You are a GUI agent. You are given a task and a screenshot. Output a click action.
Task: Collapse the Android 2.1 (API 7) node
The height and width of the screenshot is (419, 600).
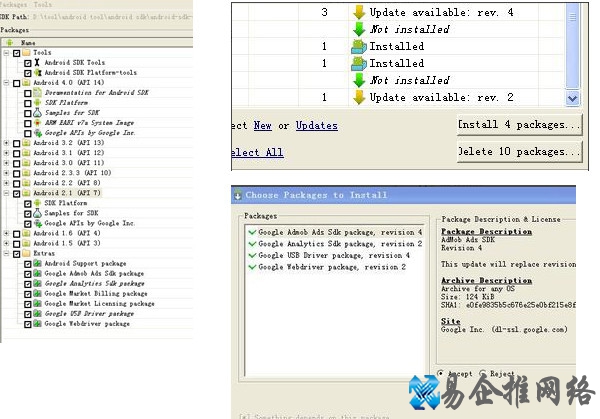point(6,193)
